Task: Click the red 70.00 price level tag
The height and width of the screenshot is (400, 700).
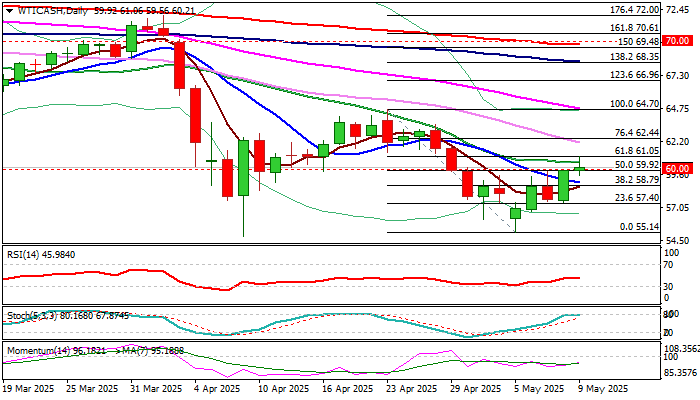Action: [x=677, y=41]
